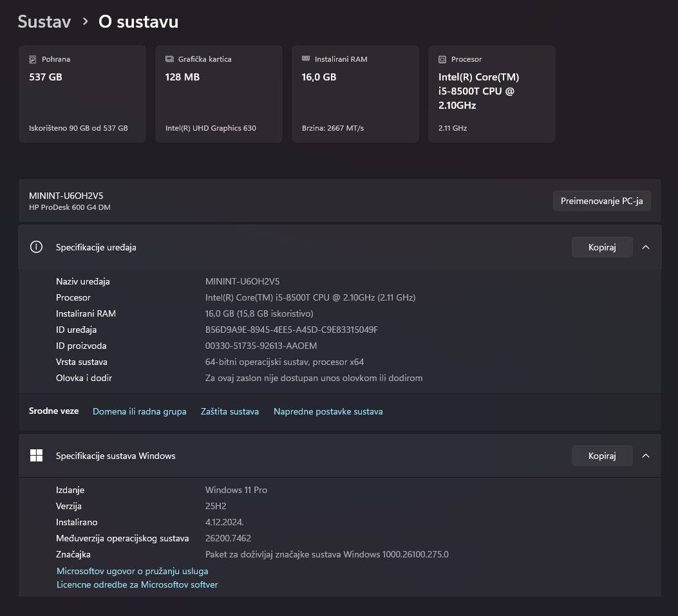678x616 pixels.
Task: Open the Pohrana 537 GB card
Action: [82, 94]
